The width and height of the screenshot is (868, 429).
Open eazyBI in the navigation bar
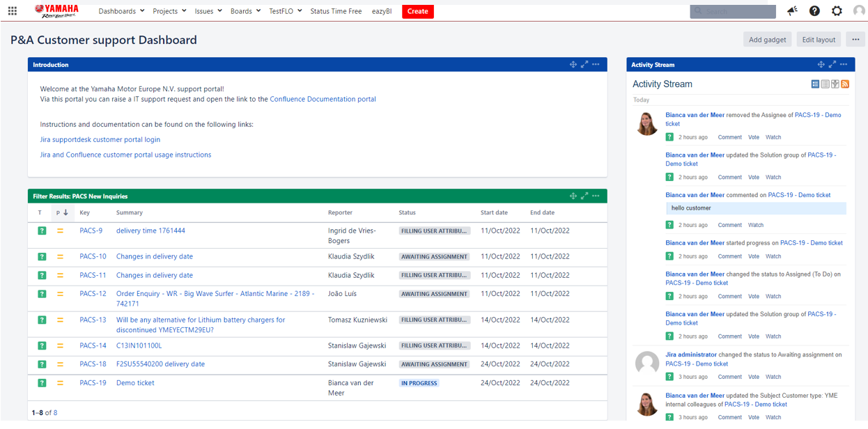pos(382,11)
